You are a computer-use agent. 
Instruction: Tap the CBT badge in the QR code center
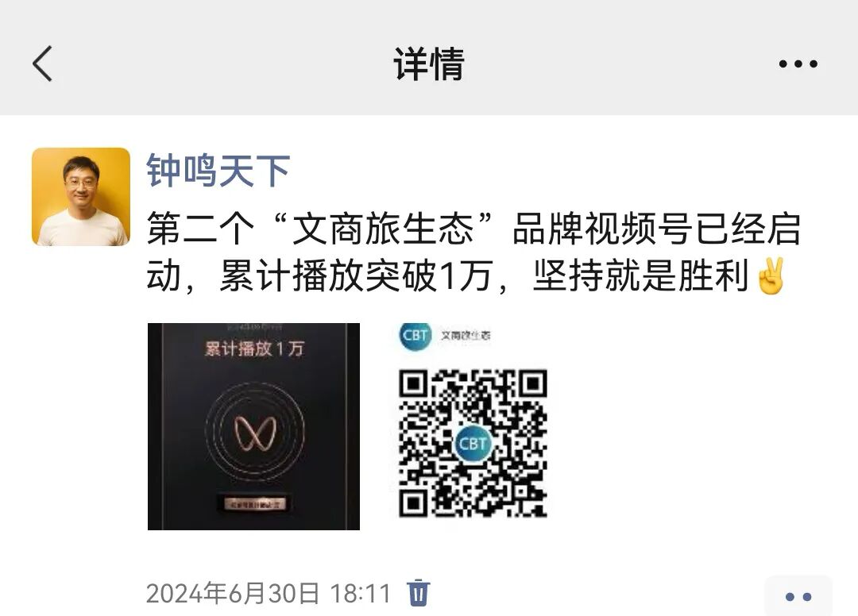coord(473,443)
